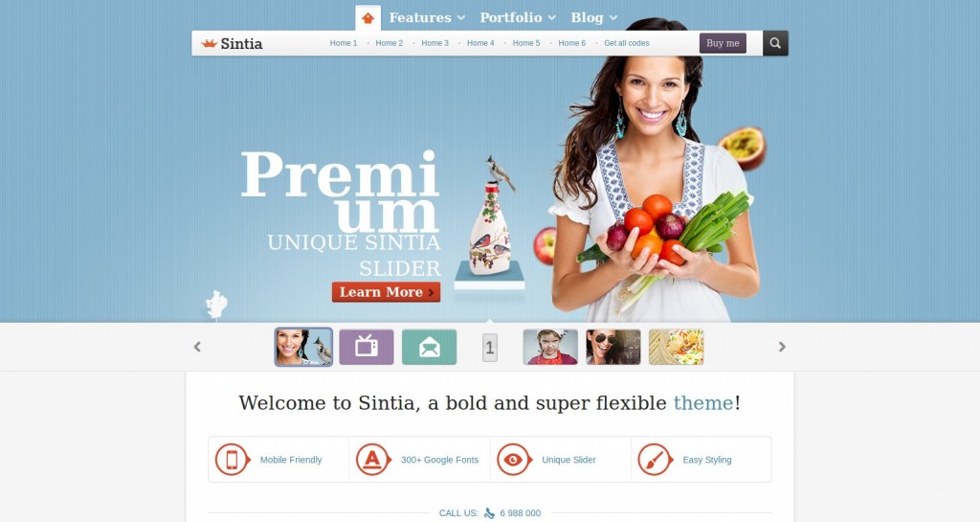Go to previous slide with left arrow

pyautogui.click(x=197, y=347)
